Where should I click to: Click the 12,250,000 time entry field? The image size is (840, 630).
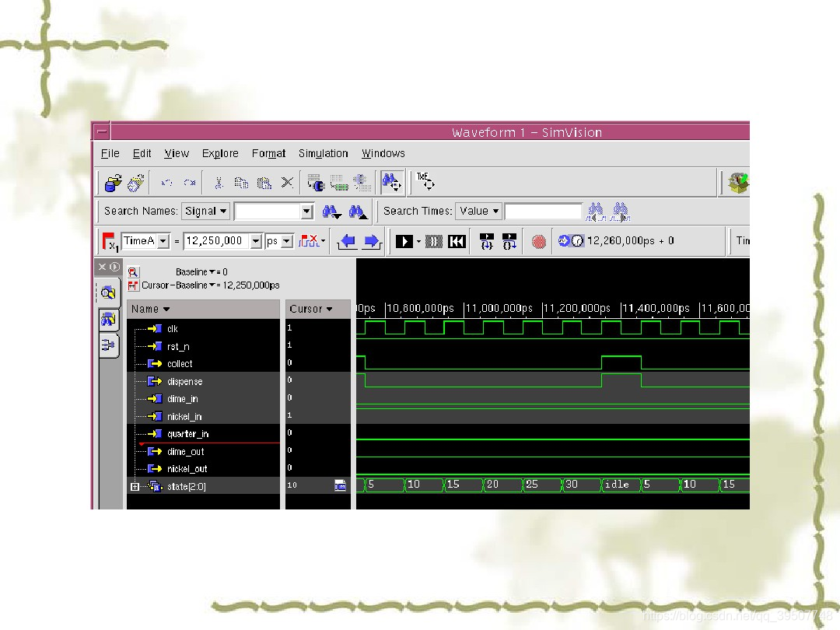216,242
